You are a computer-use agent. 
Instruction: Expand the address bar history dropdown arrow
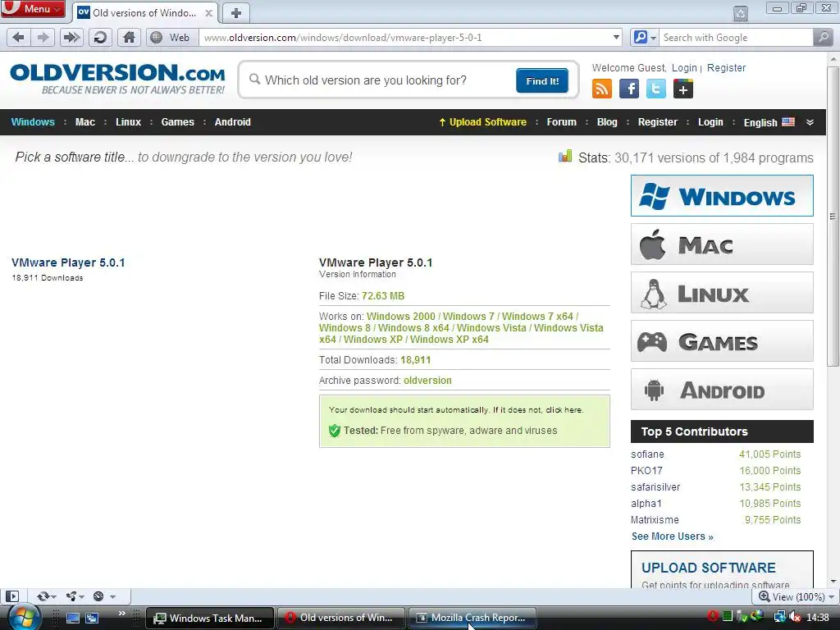pos(616,38)
